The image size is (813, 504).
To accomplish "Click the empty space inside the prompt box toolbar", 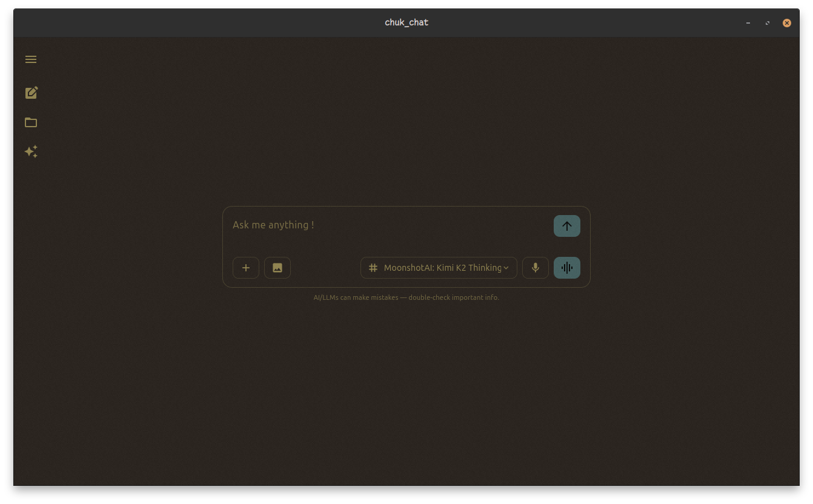I will 325,268.
